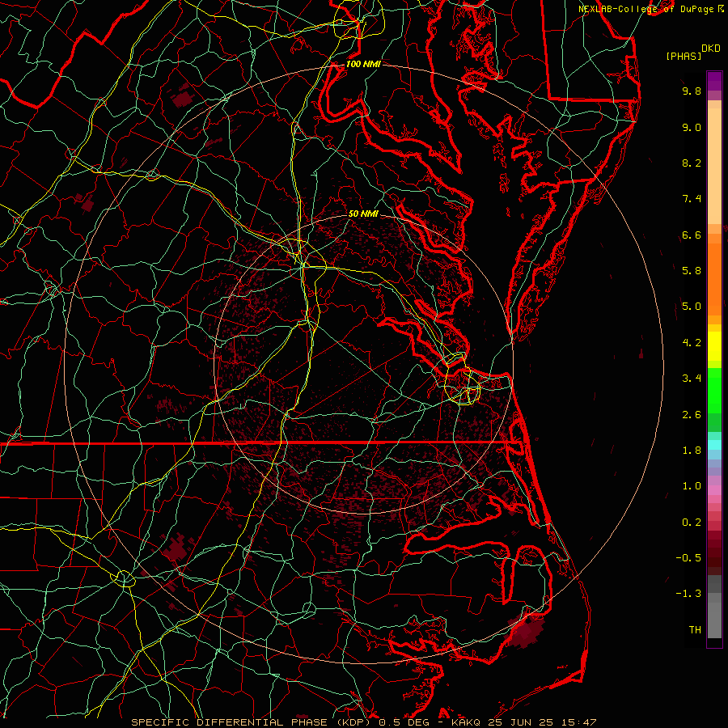The height and width of the screenshot is (728, 728).
Task: Click the KDP product caption at the bottom
Action: 363,722
